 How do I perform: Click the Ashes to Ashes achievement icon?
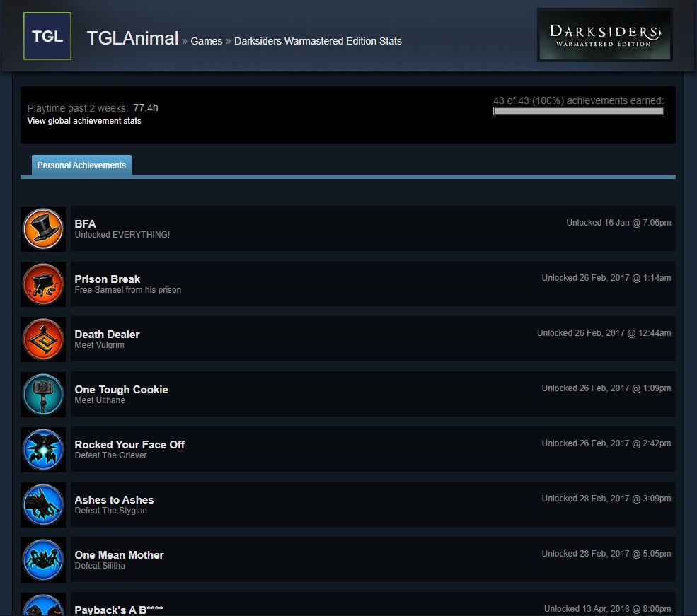(43, 505)
